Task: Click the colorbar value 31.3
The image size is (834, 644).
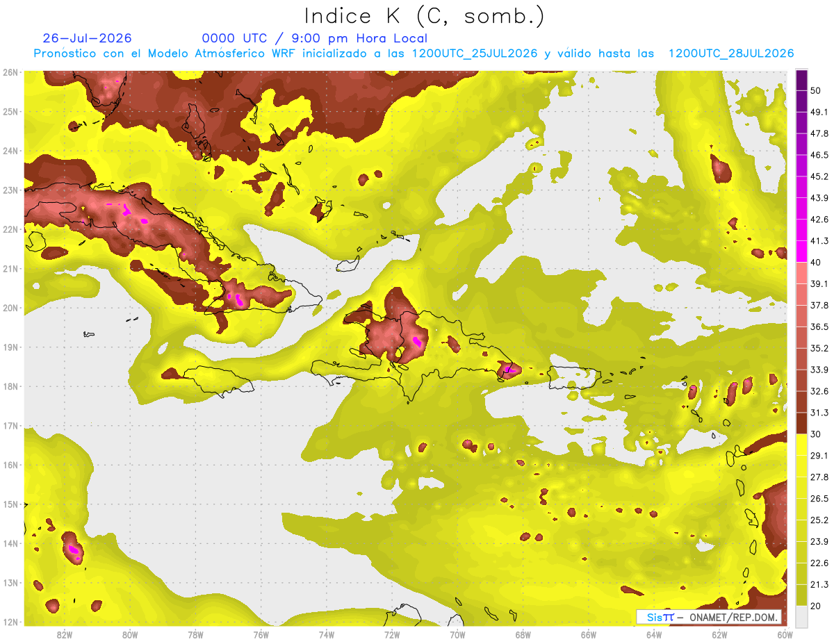Action: 819,413
